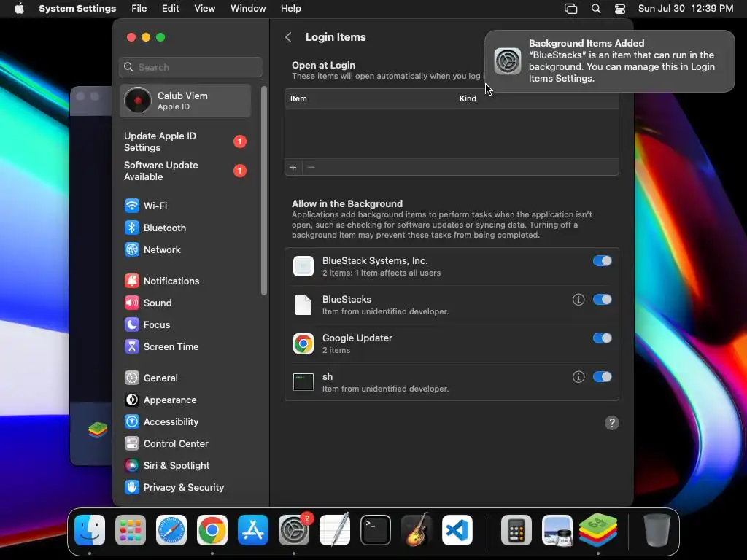Click the sidebar vertical scrollbar
747x560 pixels.
(264, 190)
